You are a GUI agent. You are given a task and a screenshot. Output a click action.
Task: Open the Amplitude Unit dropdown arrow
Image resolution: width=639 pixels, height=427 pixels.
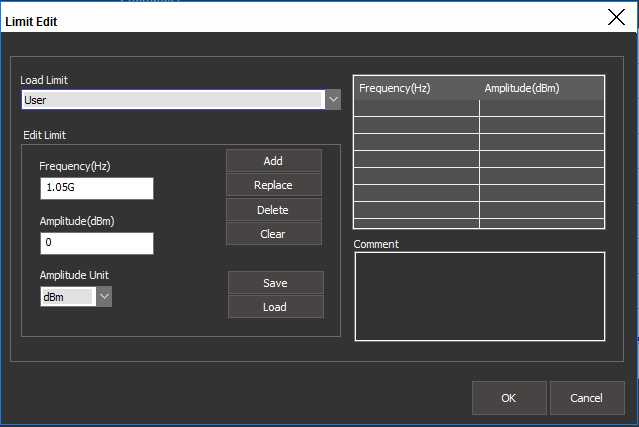104,297
